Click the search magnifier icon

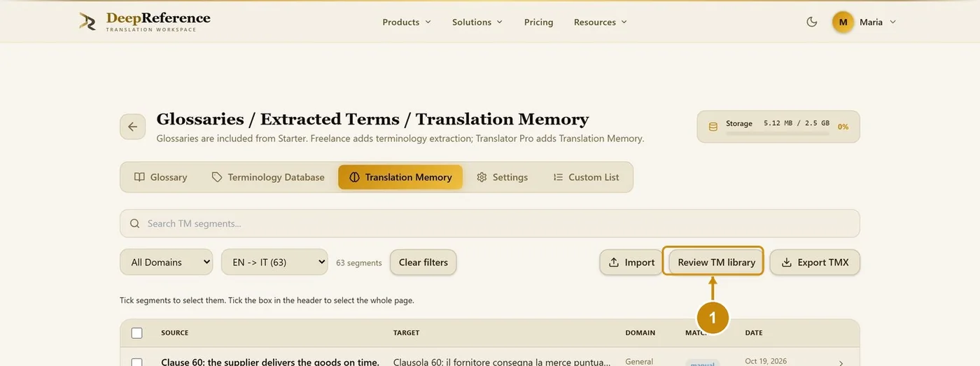click(x=134, y=224)
